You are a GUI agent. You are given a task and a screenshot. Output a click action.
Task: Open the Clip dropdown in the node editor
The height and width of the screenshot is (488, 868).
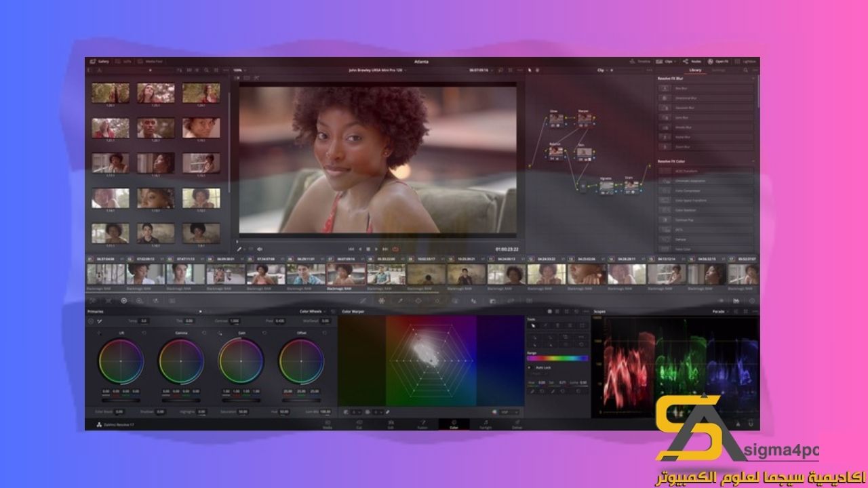click(602, 70)
